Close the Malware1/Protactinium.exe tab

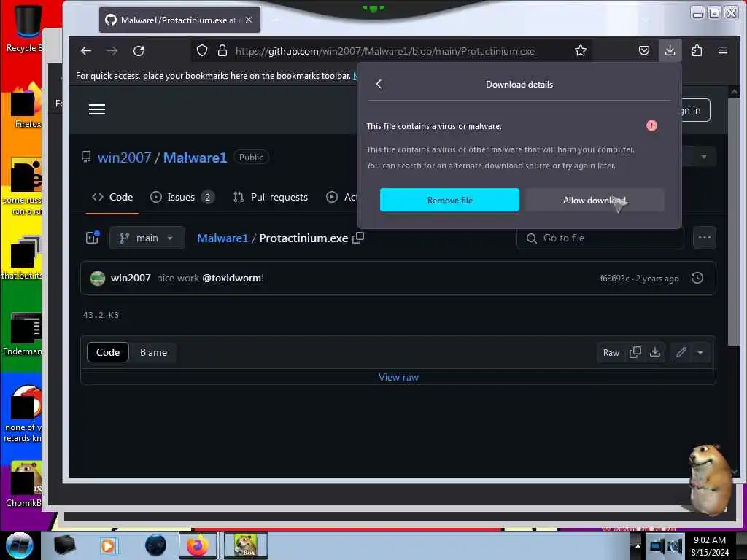coord(249,20)
